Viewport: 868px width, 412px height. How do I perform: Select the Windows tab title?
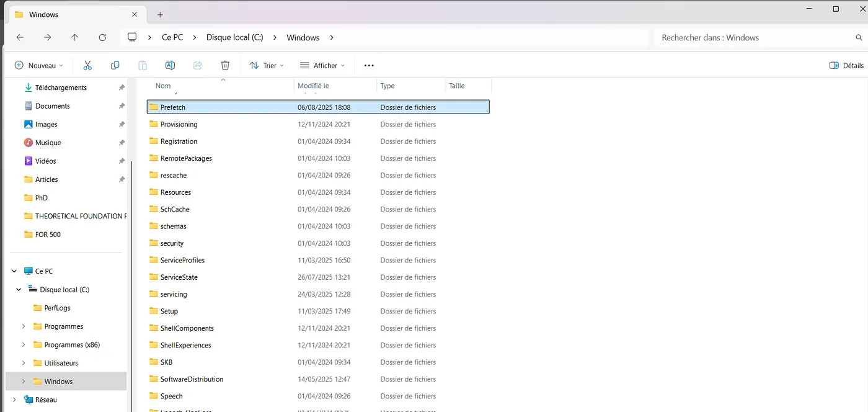[x=42, y=14]
